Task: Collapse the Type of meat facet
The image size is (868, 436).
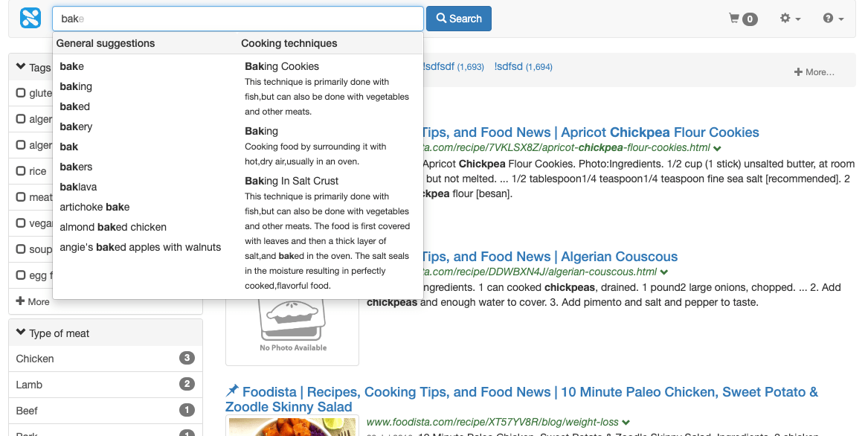Action: click(21, 333)
